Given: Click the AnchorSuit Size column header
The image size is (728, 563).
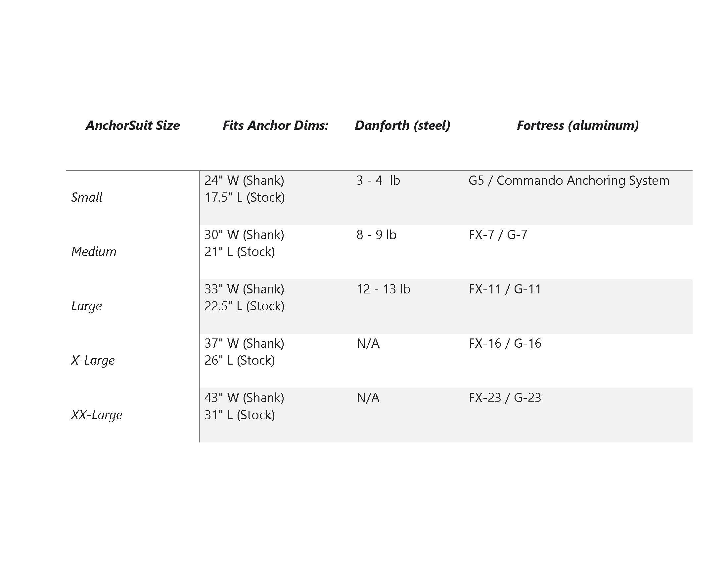Looking at the screenshot, I should pos(132,126).
